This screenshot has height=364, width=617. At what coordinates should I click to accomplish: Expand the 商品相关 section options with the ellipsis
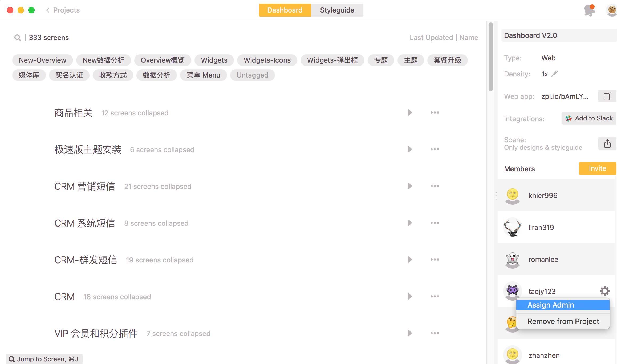[435, 112]
